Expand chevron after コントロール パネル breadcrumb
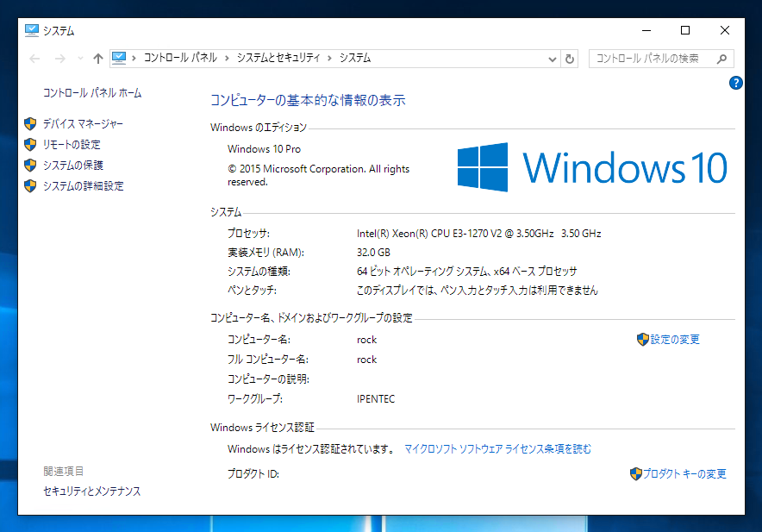 pos(227,59)
